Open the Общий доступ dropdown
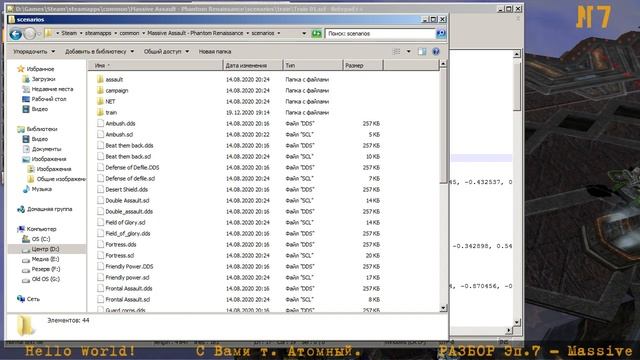This screenshot has height=360, width=640. tap(166, 51)
